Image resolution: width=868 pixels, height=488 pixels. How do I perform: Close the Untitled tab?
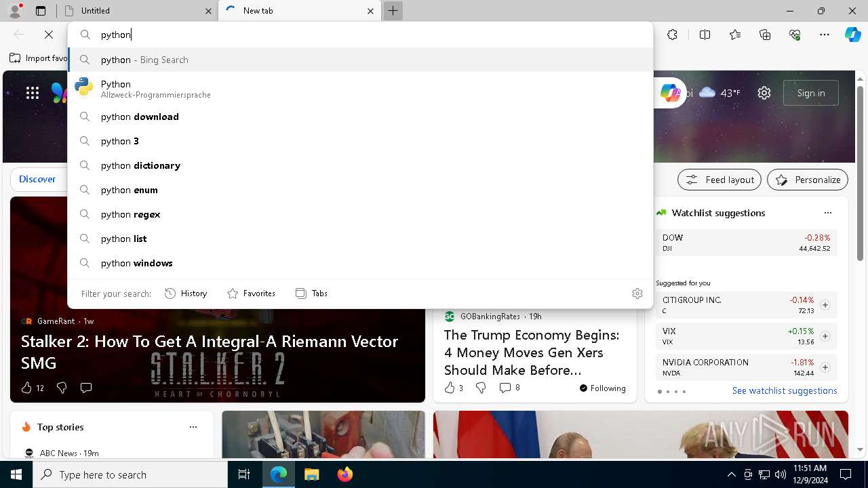(x=208, y=11)
